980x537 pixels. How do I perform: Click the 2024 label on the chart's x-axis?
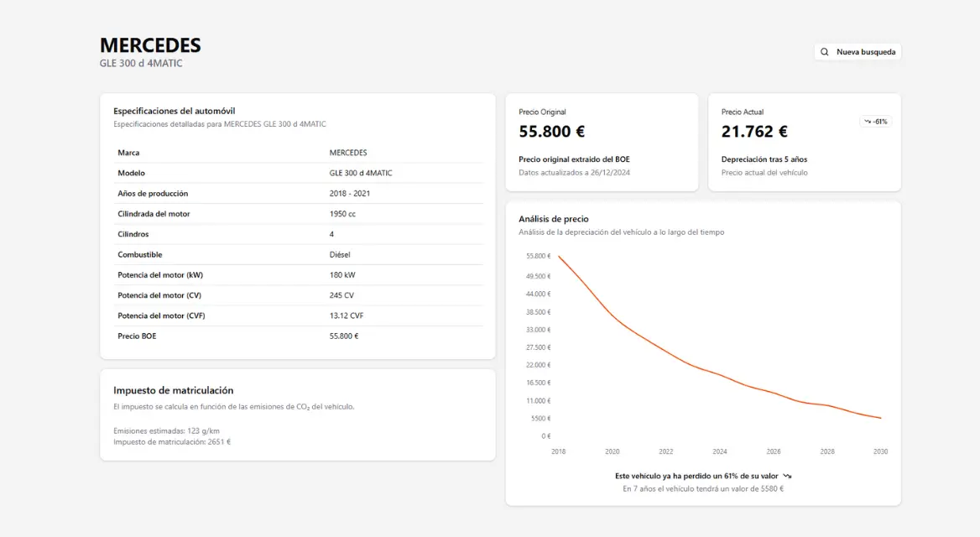[719, 451]
